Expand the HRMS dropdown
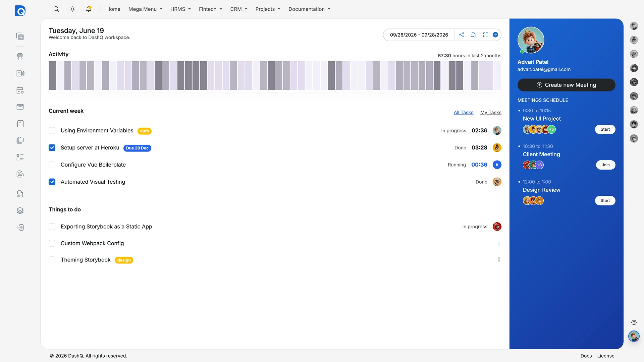The width and height of the screenshot is (644, 362). point(180,9)
